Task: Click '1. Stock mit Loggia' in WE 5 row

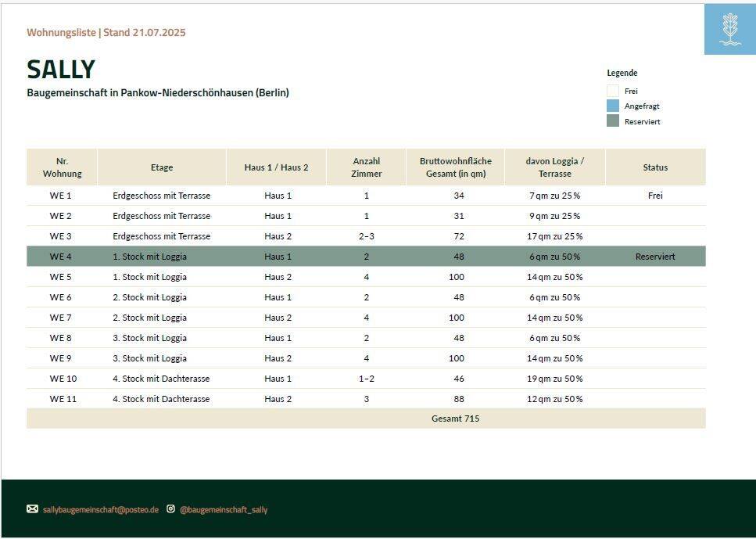Action: click(149, 277)
